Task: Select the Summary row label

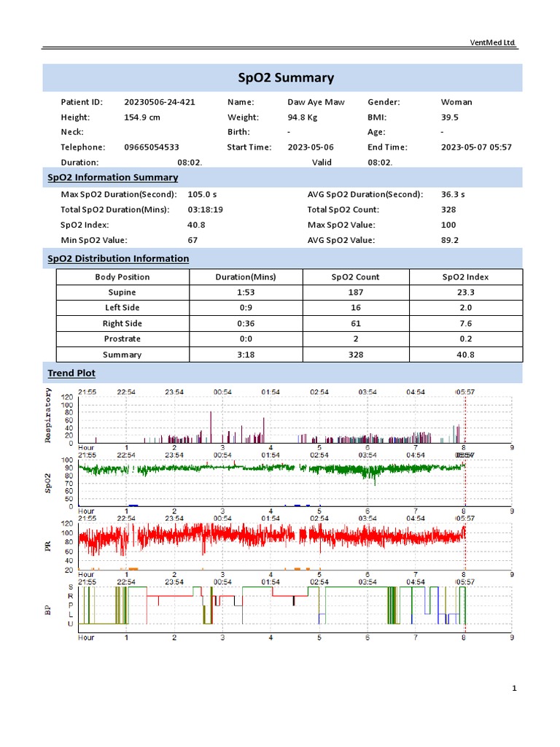Action: (x=122, y=355)
